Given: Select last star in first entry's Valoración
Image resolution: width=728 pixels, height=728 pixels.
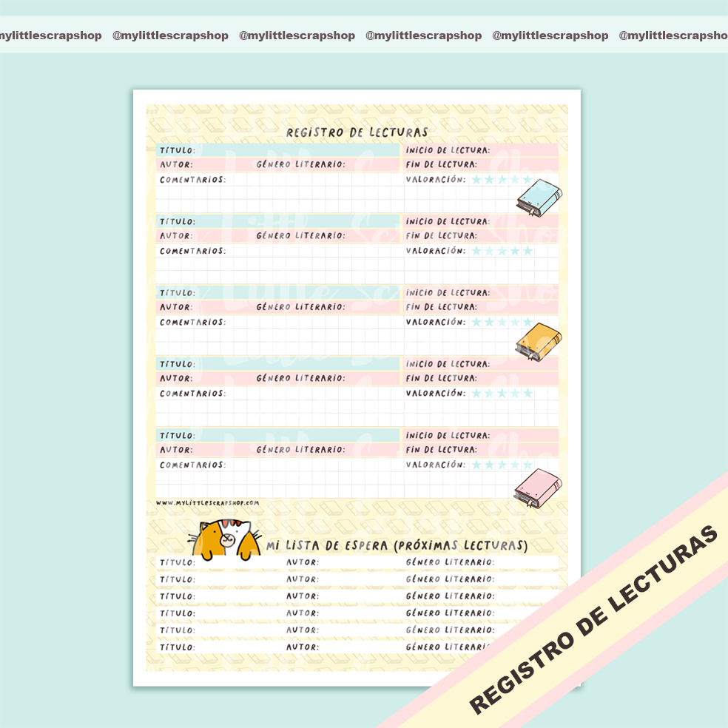Looking at the screenshot, I should [x=528, y=180].
